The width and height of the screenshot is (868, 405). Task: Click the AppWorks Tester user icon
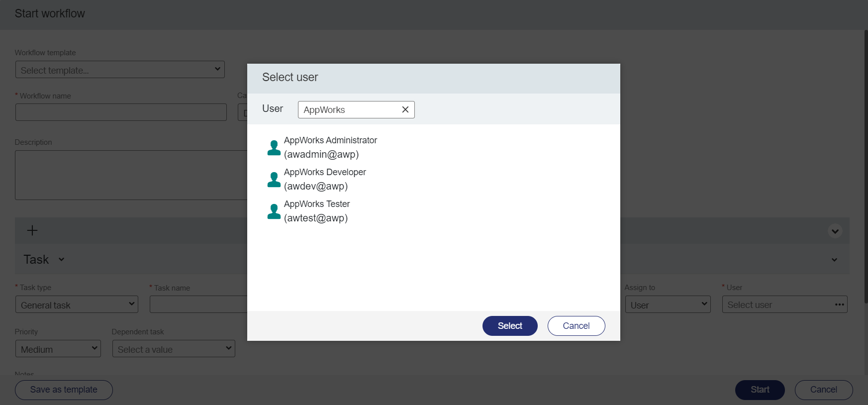[x=274, y=211]
